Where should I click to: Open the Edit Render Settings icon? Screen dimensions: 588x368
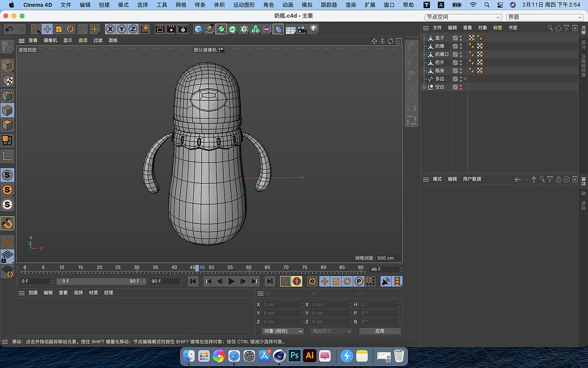pyautogui.click(x=183, y=29)
